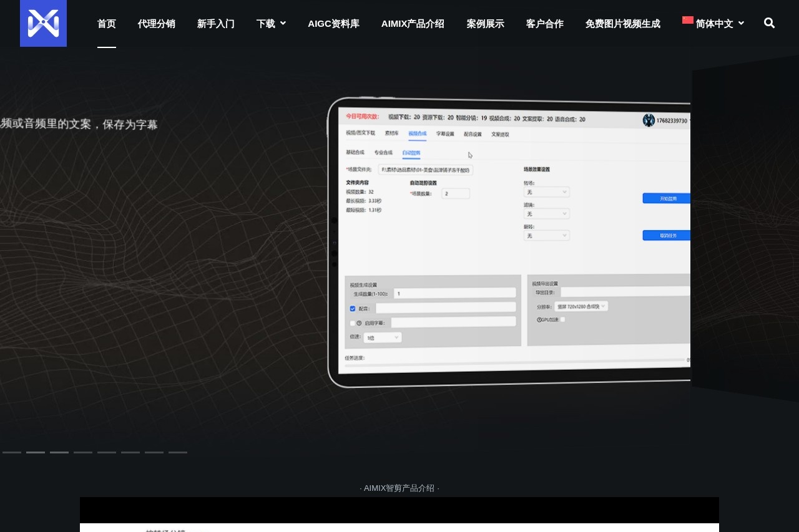Select 案例展示 in the navigation bar
This screenshot has width=799, height=532.
tap(485, 24)
